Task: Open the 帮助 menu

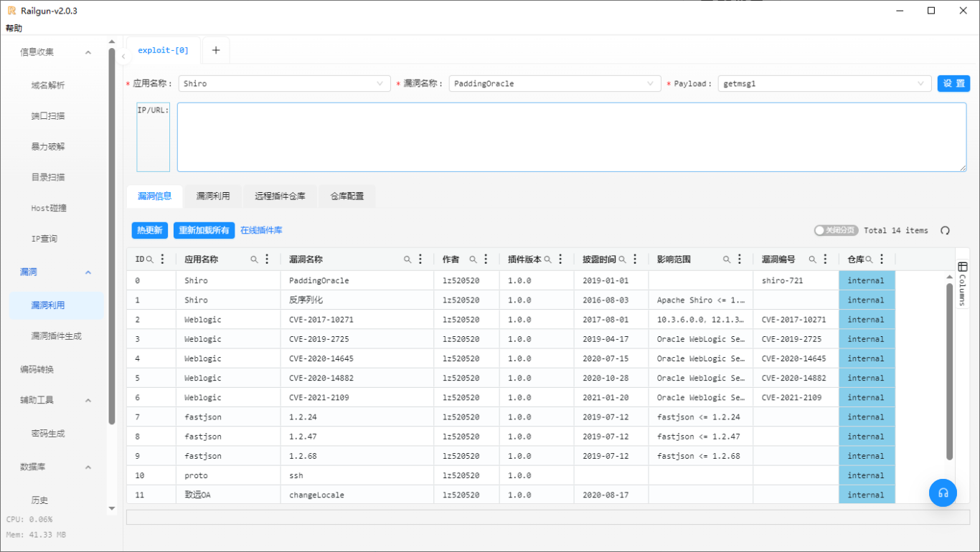Action: pyautogui.click(x=14, y=29)
